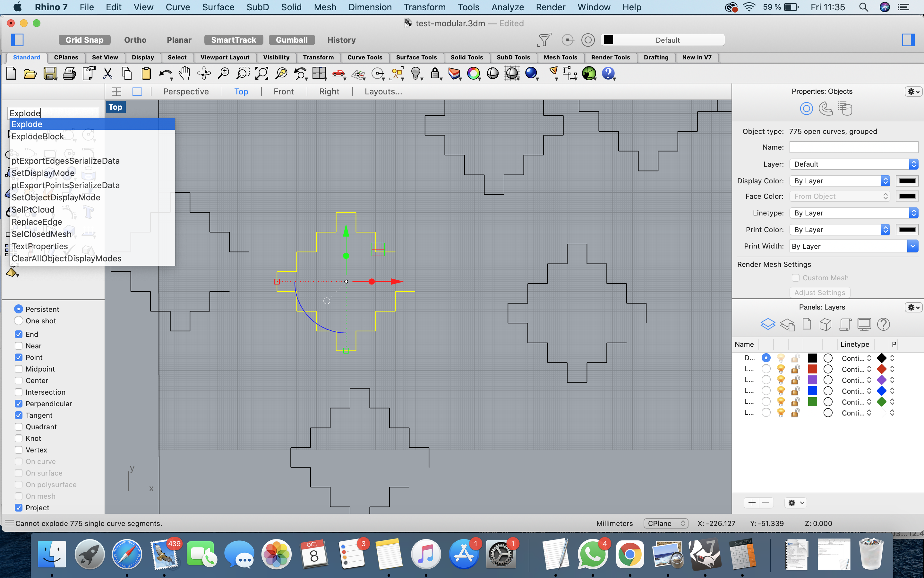The image size is (924, 578).
Task: Click the add layer plus button
Action: (752, 503)
